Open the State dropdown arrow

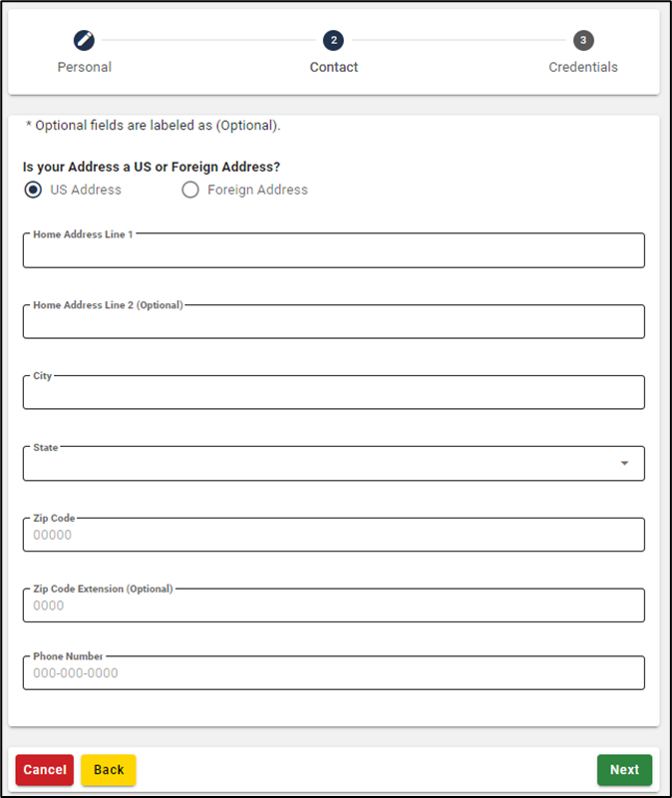click(624, 463)
